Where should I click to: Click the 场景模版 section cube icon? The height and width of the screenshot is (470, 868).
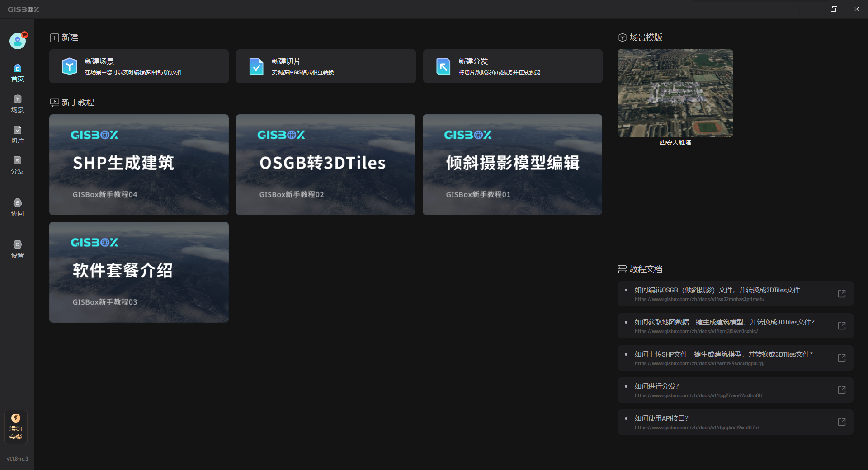click(x=623, y=38)
